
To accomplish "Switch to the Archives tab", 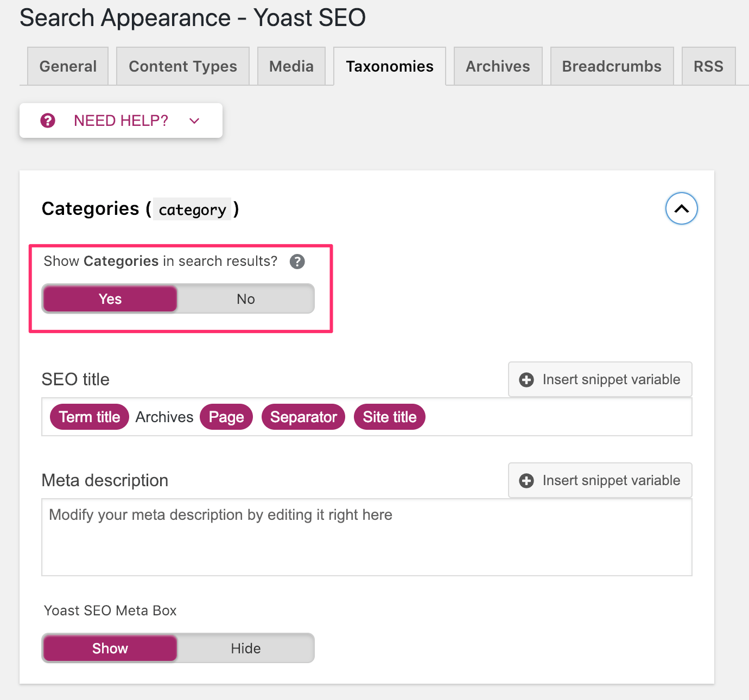I will pos(498,66).
